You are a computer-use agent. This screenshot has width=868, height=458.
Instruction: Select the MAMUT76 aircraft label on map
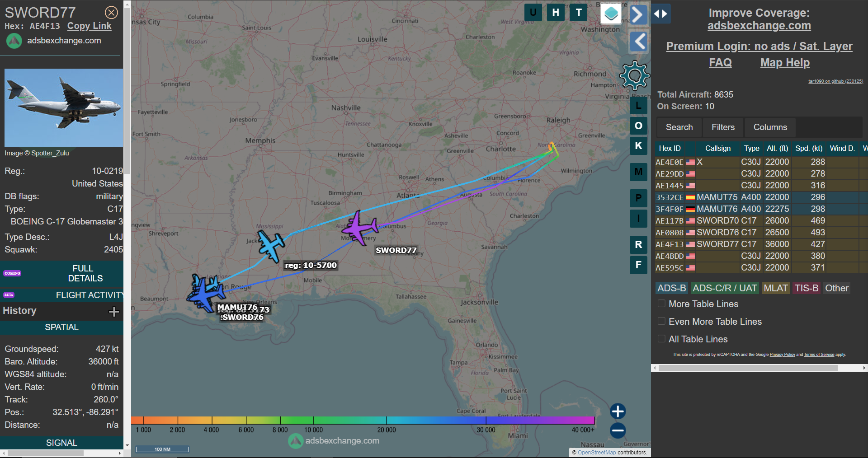[237, 307]
